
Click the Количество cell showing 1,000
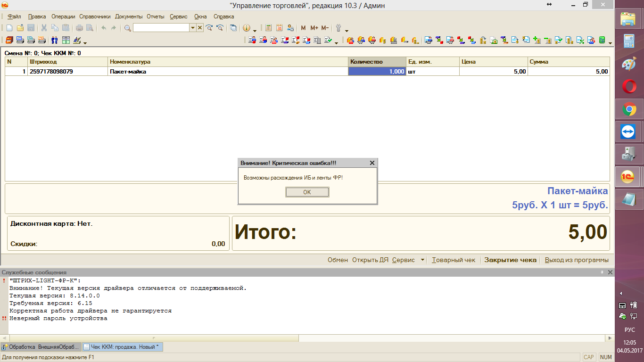pyautogui.click(x=377, y=72)
